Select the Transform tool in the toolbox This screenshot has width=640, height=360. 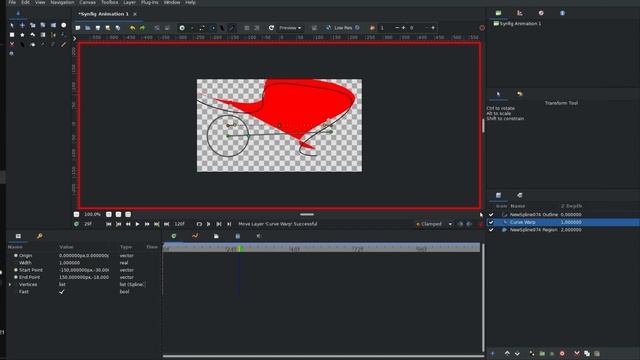(12, 25)
